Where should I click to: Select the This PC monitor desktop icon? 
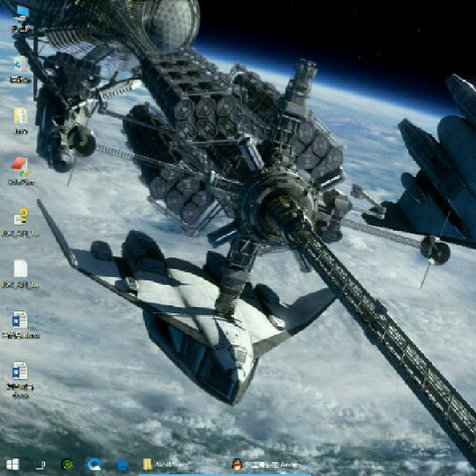pyautogui.click(x=21, y=19)
